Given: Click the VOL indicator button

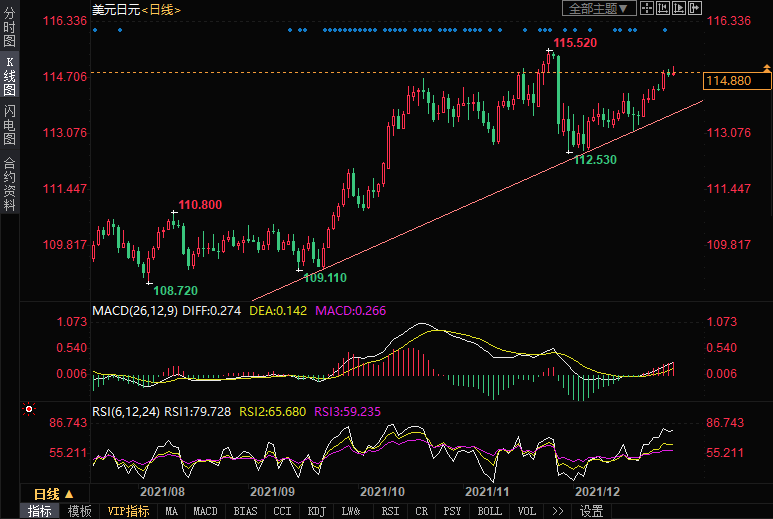Looking at the screenshot, I should 525,511.
